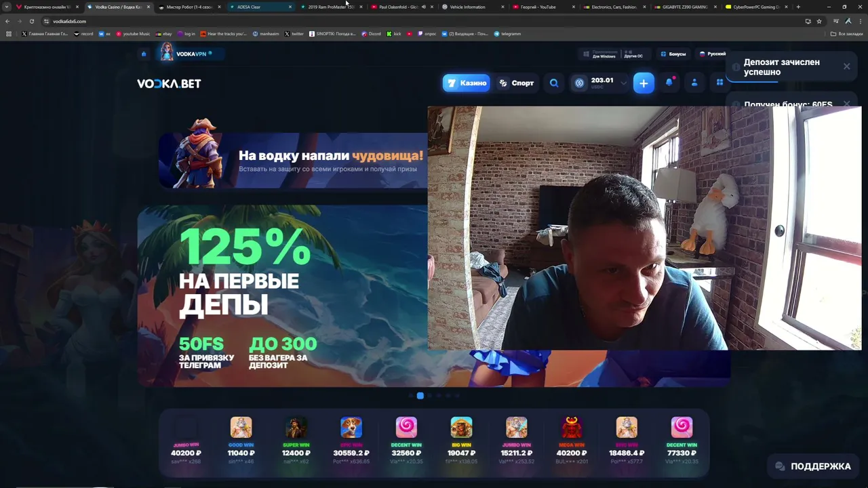Switch to the Спорт section
The height and width of the screenshot is (488, 868).
pos(517,83)
